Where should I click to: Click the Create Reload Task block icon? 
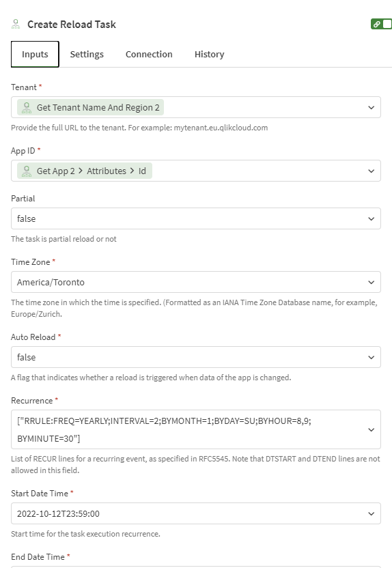tap(16, 25)
